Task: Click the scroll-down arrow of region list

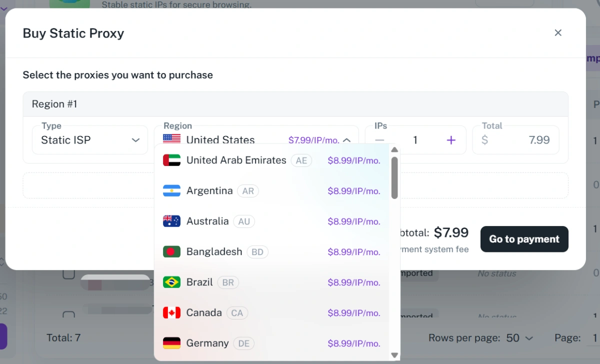Action: pyautogui.click(x=394, y=355)
